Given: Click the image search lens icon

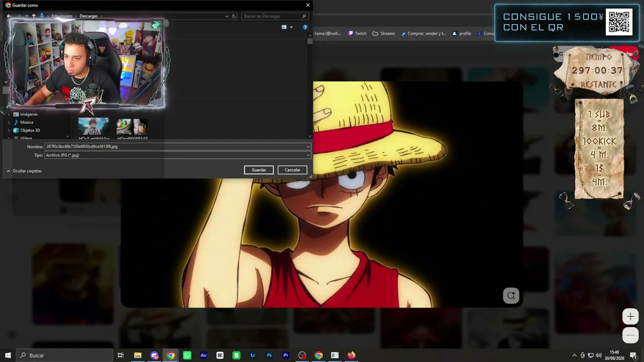Looking at the screenshot, I should tap(511, 296).
